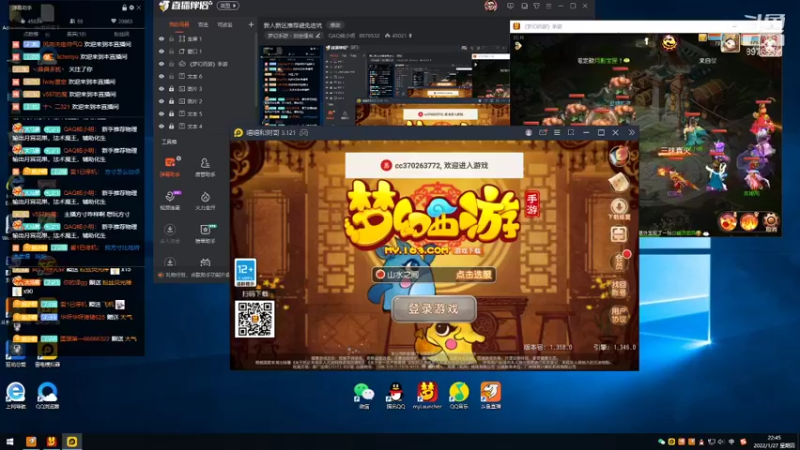Click the leftmost flame skill icon in battle window
This screenshot has height=450, width=800.
(727, 222)
